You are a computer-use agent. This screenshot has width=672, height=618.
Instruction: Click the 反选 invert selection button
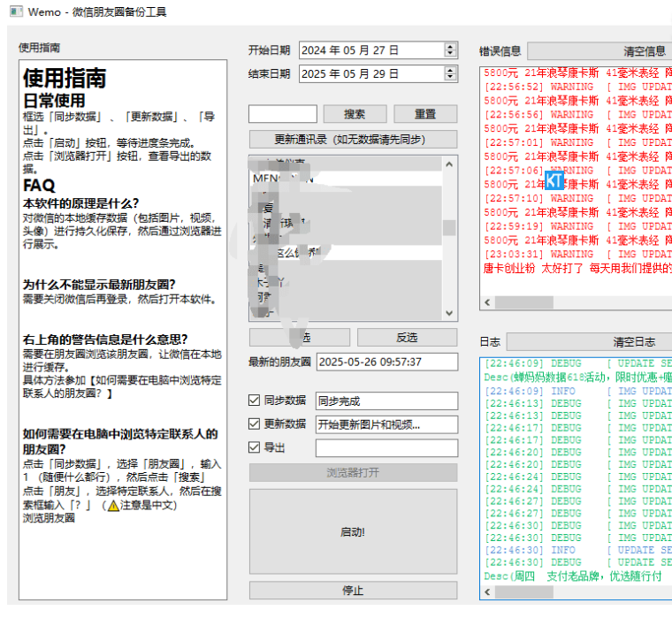(407, 337)
